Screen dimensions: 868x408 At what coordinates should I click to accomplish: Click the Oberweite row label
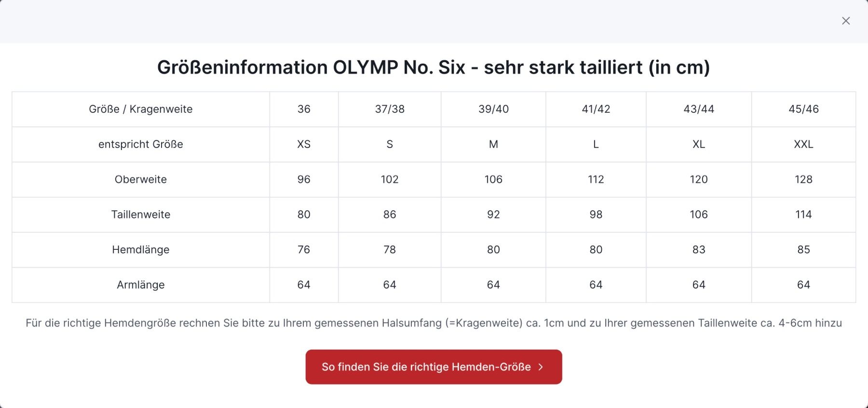[141, 179]
